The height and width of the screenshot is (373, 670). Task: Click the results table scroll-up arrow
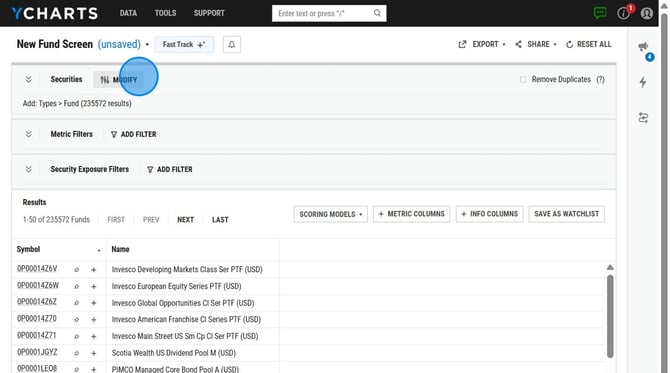(x=610, y=267)
